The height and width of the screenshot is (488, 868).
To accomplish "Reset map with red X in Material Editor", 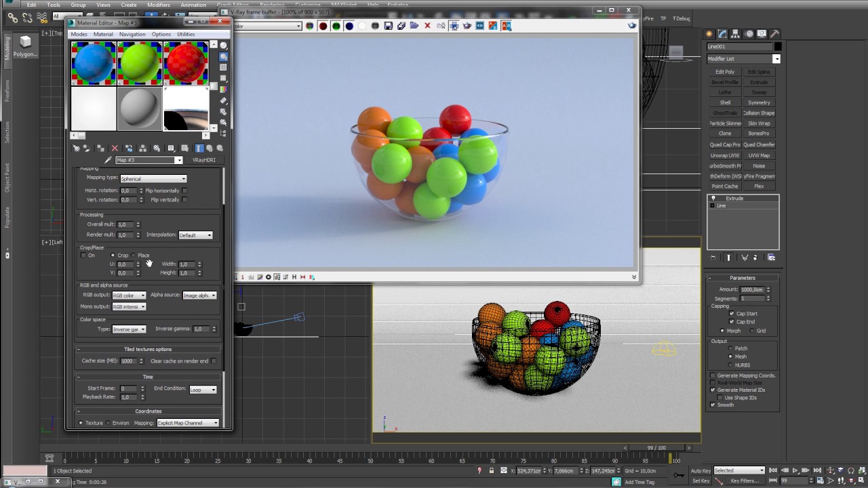I will pos(115,148).
